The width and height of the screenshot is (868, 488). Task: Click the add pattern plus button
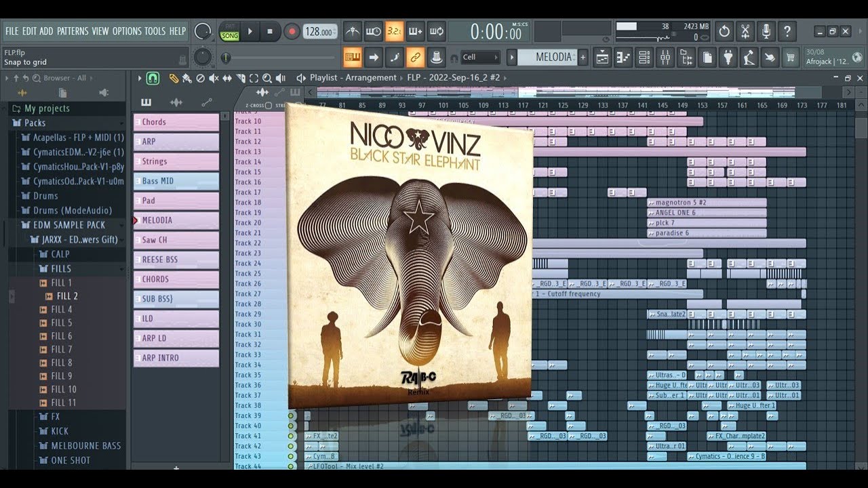pos(583,58)
